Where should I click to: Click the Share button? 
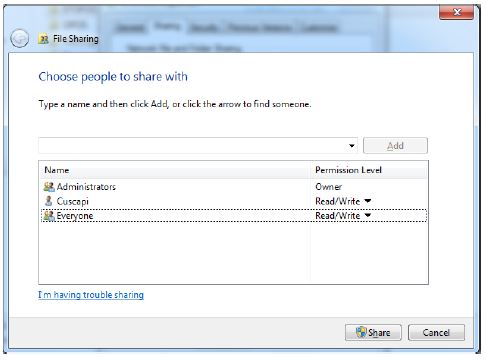click(373, 332)
